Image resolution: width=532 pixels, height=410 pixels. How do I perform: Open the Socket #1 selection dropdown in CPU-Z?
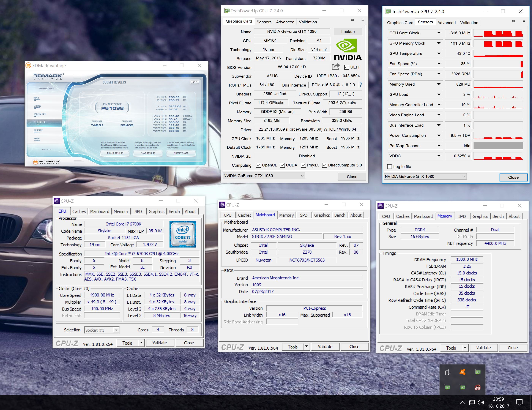point(102,330)
